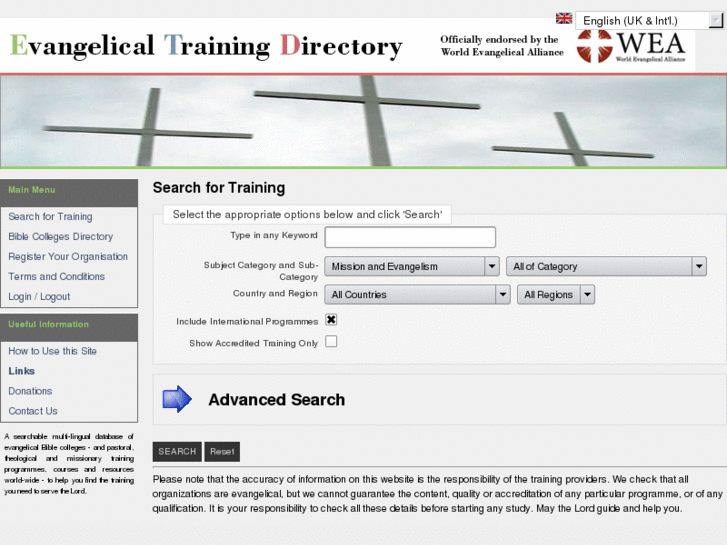Select Register Your Organisation in menu

[68, 256]
